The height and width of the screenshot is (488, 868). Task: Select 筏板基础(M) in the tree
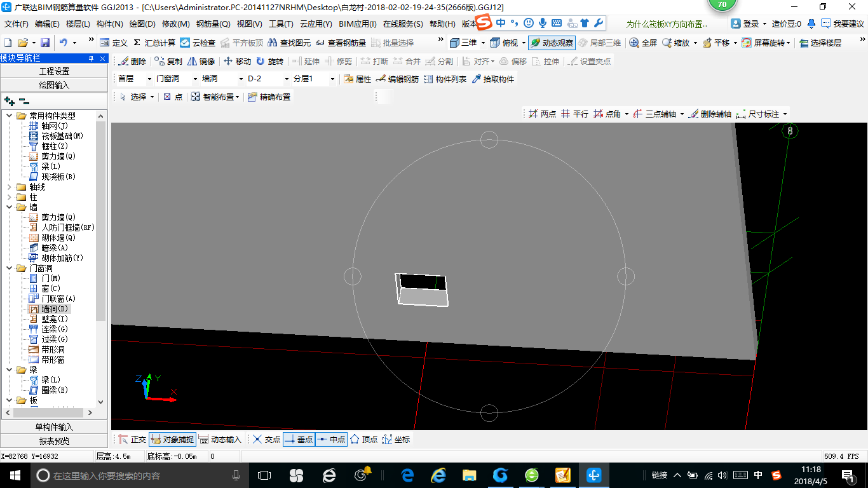(57, 136)
